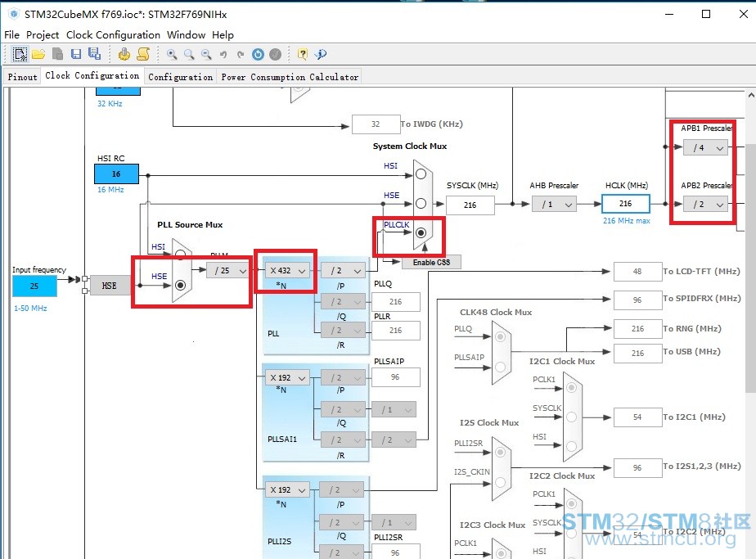The image size is (756, 559).
Task: Click the Input frequency 25 field
Action: (x=34, y=286)
